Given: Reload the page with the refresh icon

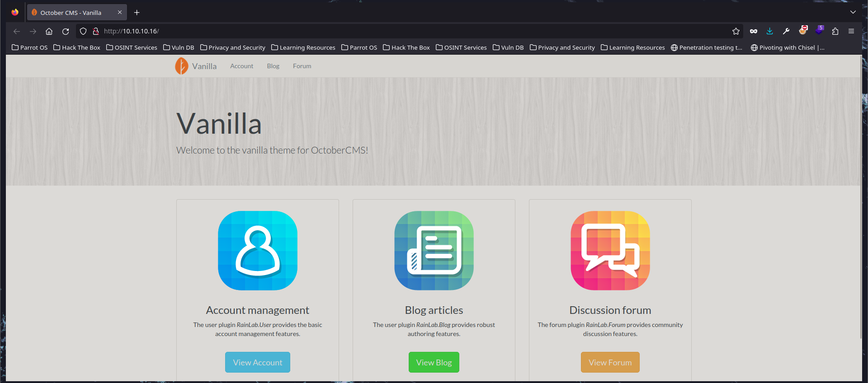Looking at the screenshot, I should pyautogui.click(x=66, y=31).
